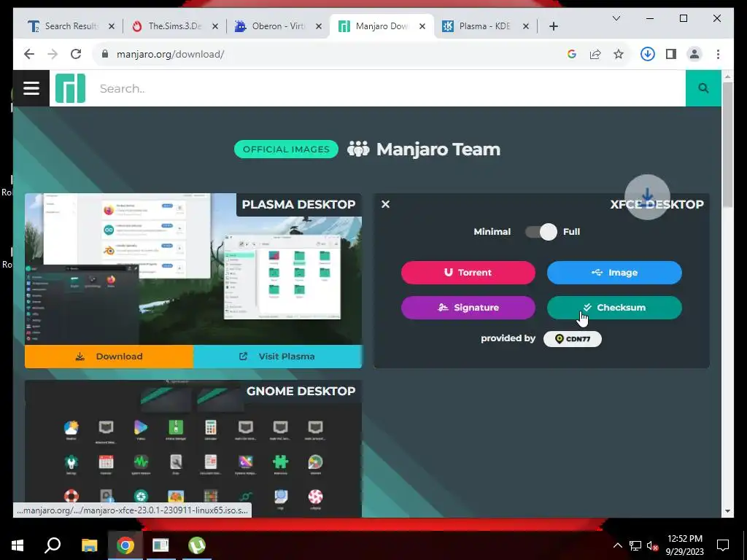
Task: Click the OFFICIAL IMAGES badge
Action: pyautogui.click(x=286, y=149)
